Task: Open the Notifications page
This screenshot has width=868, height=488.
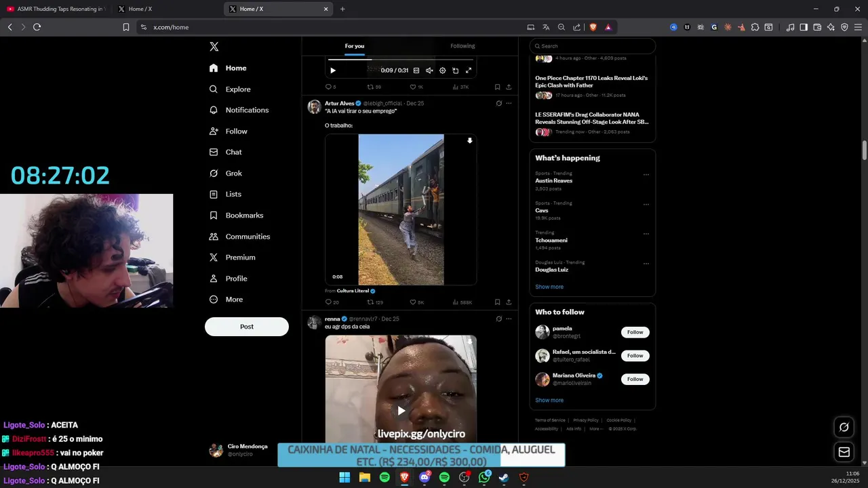Action: point(239,110)
